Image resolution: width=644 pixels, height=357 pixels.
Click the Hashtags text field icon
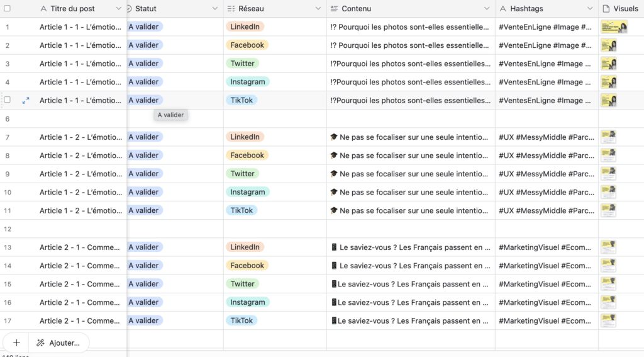[502, 9]
